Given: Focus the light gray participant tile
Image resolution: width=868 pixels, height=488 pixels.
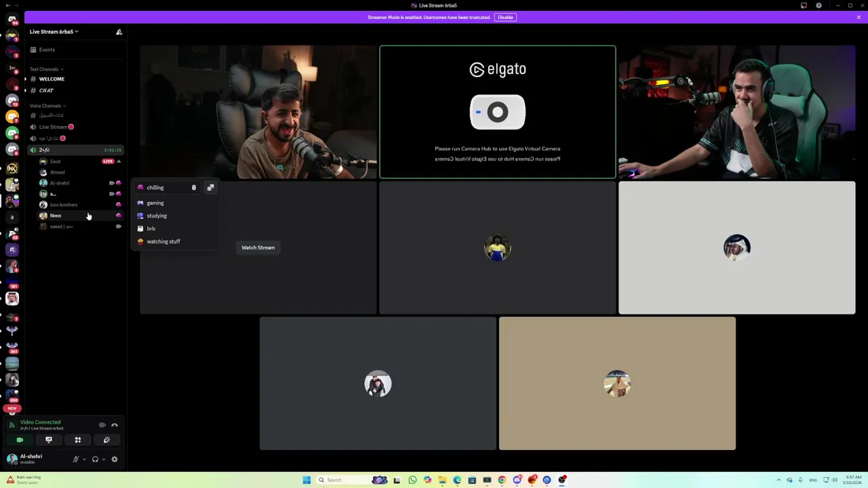Looking at the screenshot, I should pos(737,247).
